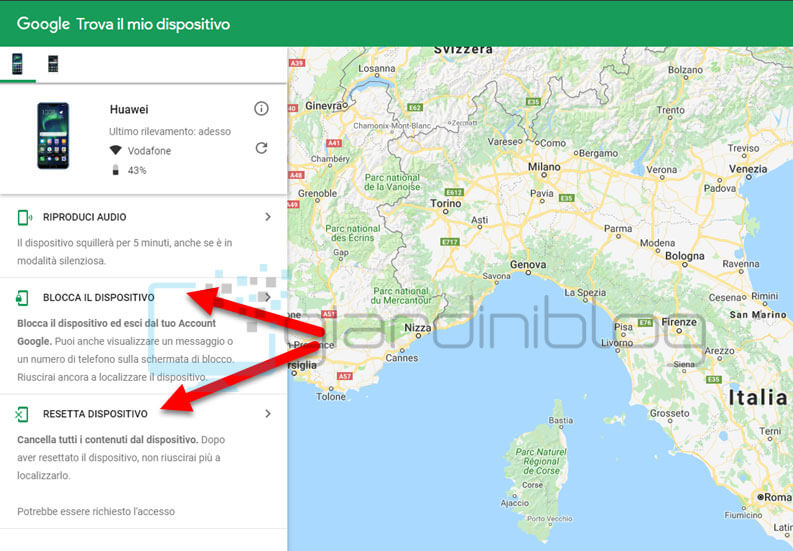793x551 pixels.
Task: Click Grosseto on the map
Action: point(670,413)
